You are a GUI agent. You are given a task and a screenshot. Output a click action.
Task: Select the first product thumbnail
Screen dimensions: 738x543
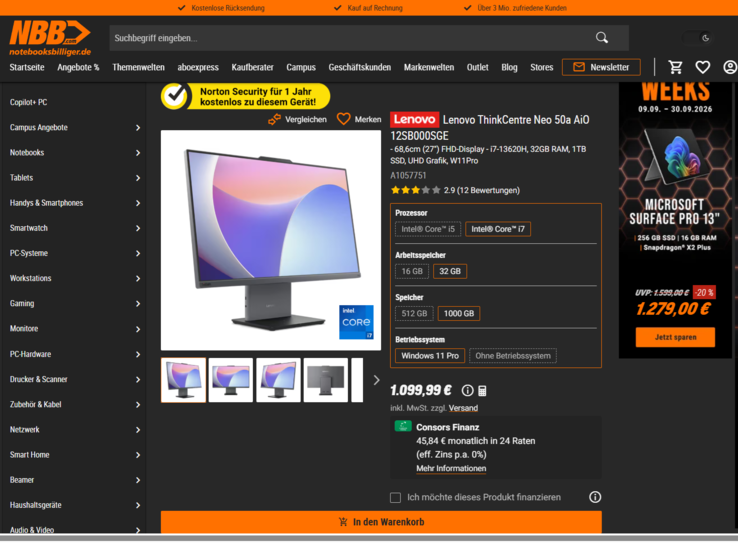point(184,380)
